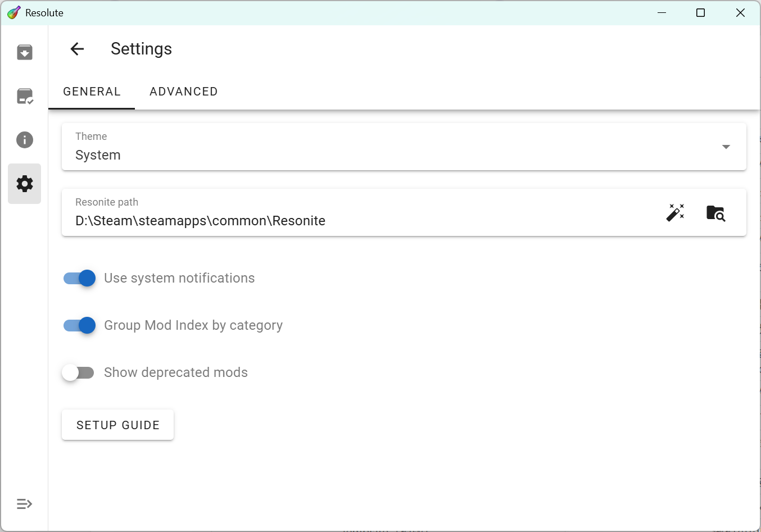
Task: Auto-detect Resonite path with magic wand
Action: (675, 212)
